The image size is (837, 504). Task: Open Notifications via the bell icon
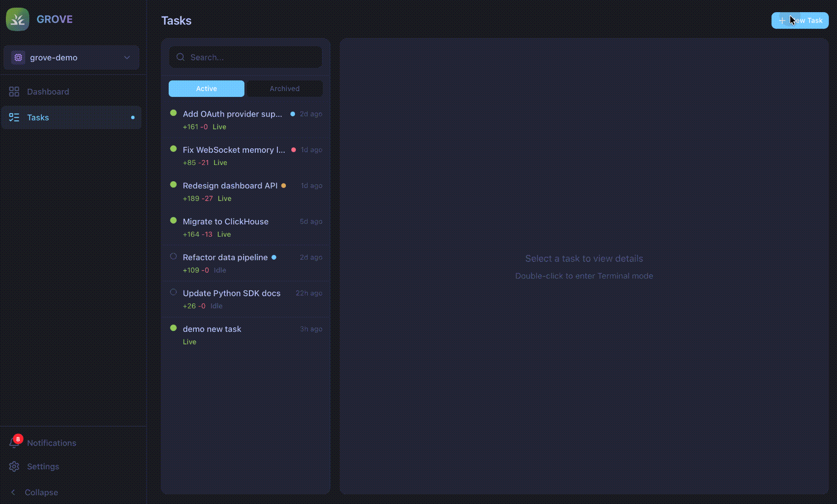14,444
